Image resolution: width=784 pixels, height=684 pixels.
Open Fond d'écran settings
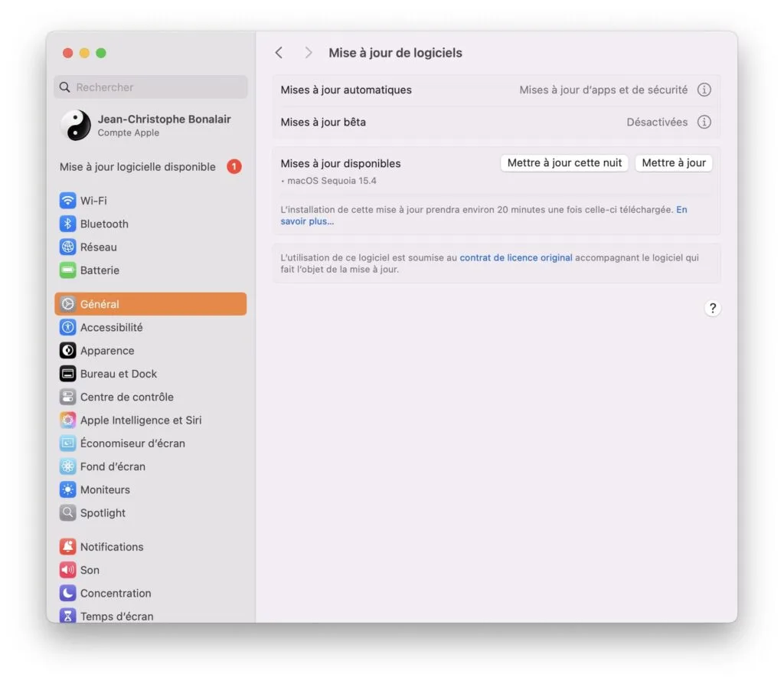tap(112, 466)
